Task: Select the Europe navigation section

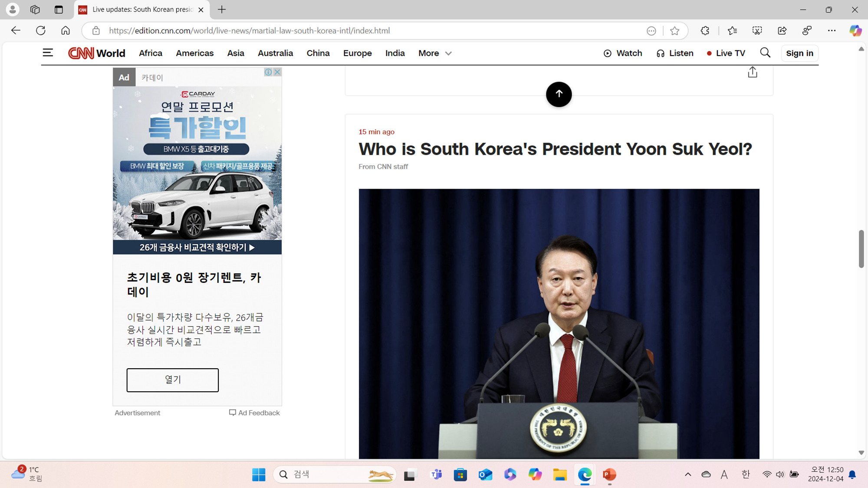Action: (x=357, y=53)
